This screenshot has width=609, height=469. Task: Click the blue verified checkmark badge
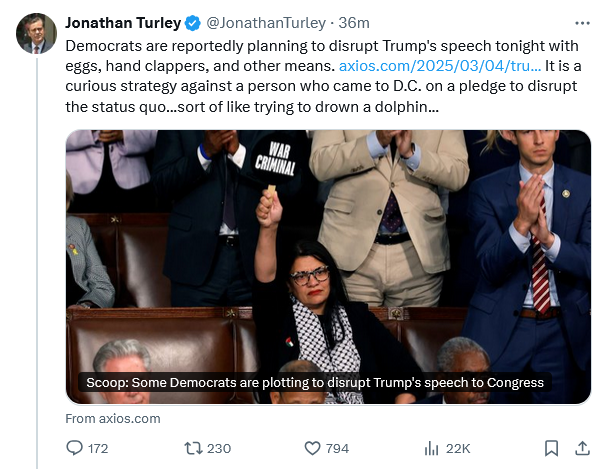pos(192,23)
